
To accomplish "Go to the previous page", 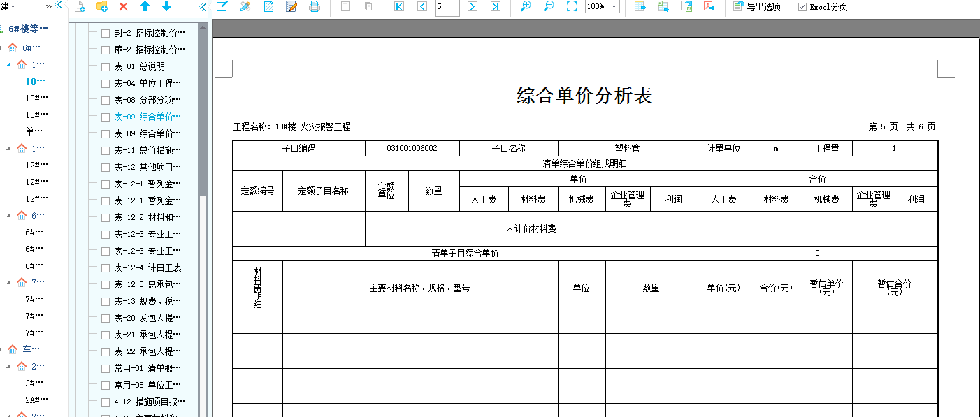I will click(x=421, y=7).
